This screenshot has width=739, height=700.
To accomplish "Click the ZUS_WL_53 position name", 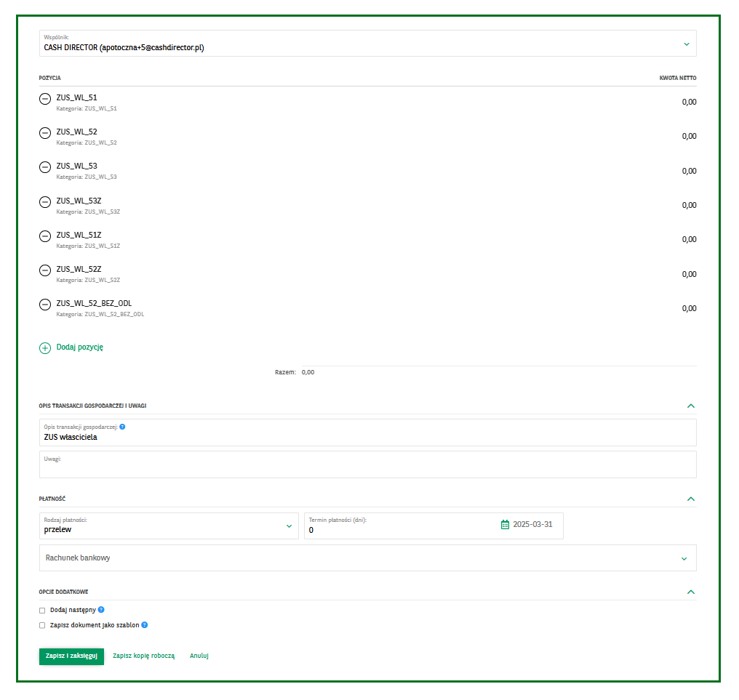I will pyautogui.click(x=77, y=166).
